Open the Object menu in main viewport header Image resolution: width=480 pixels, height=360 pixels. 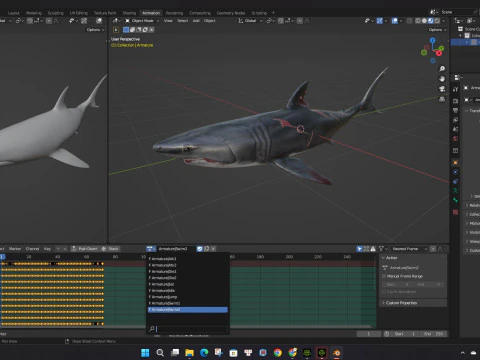point(210,21)
